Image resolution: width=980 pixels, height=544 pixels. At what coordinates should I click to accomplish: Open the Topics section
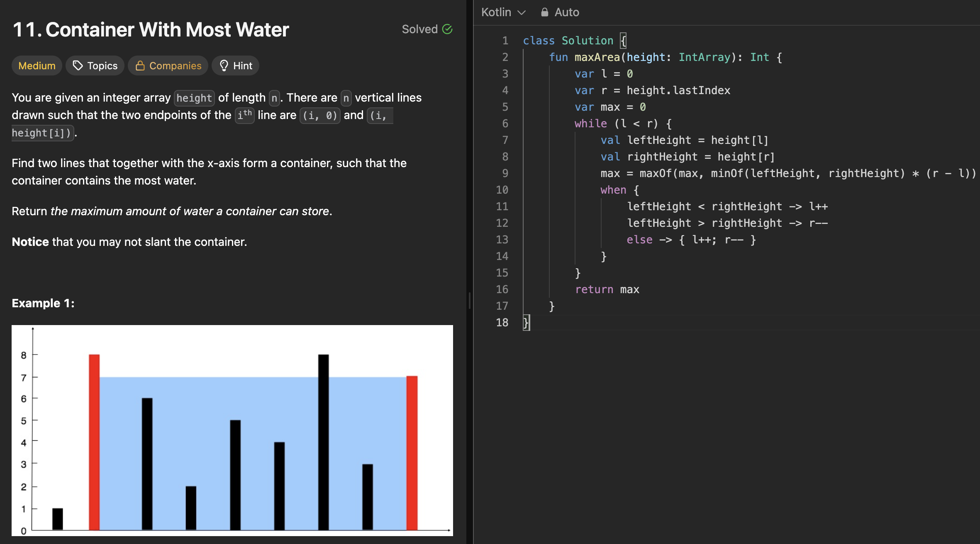tap(95, 66)
